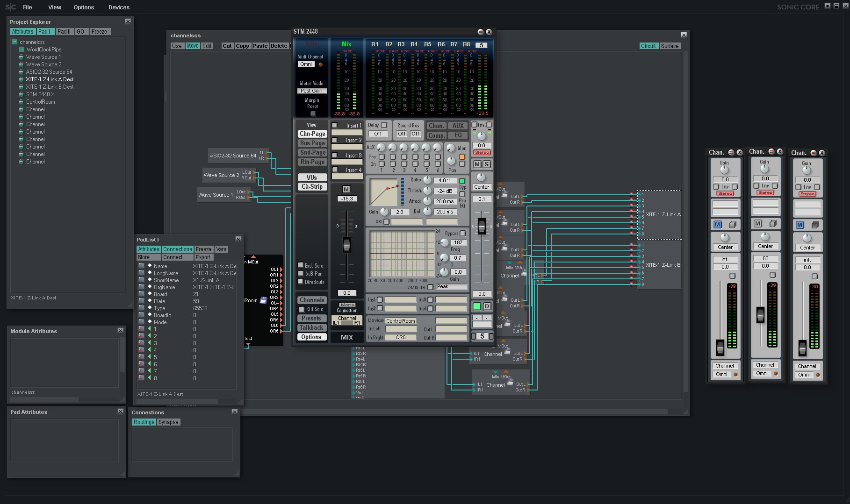Click the Talkback button
The image size is (850, 504).
point(311,328)
